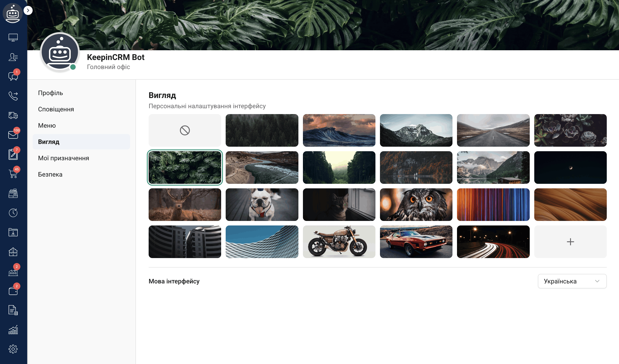Add a custom background with plus tile
Image resolution: width=619 pixels, height=364 pixels.
click(570, 242)
